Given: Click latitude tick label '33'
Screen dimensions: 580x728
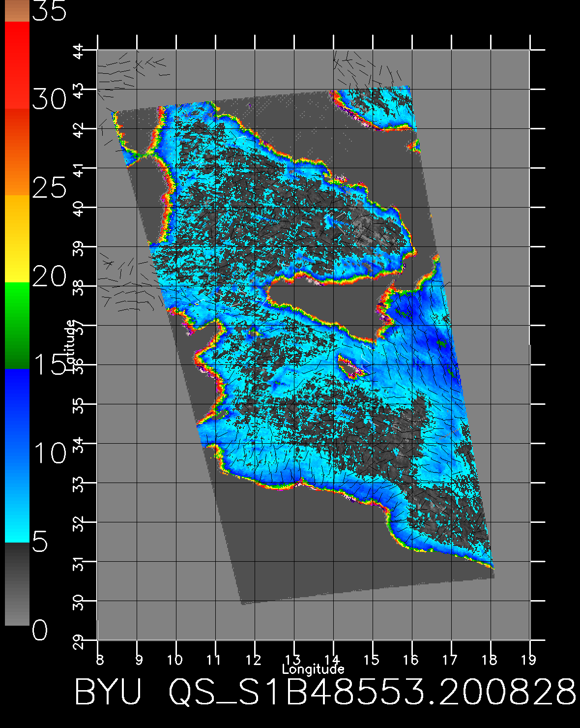Looking at the screenshot, I should coord(79,485).
